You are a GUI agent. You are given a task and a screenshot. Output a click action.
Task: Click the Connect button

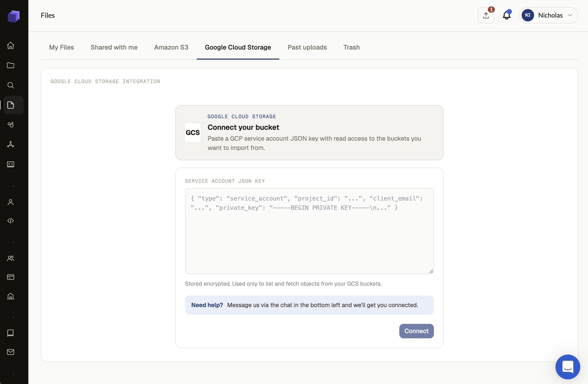pyautogui.click(x=416, y=331)
